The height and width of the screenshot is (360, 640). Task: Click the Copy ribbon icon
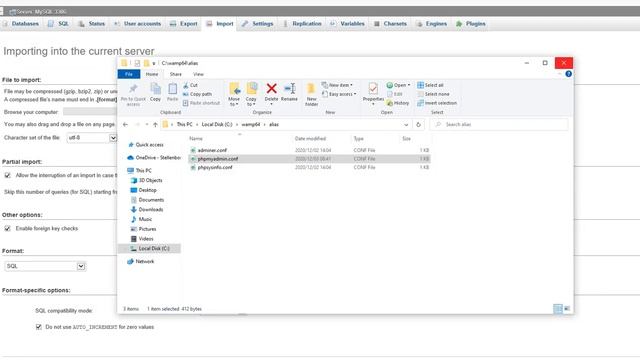(156, 89)
